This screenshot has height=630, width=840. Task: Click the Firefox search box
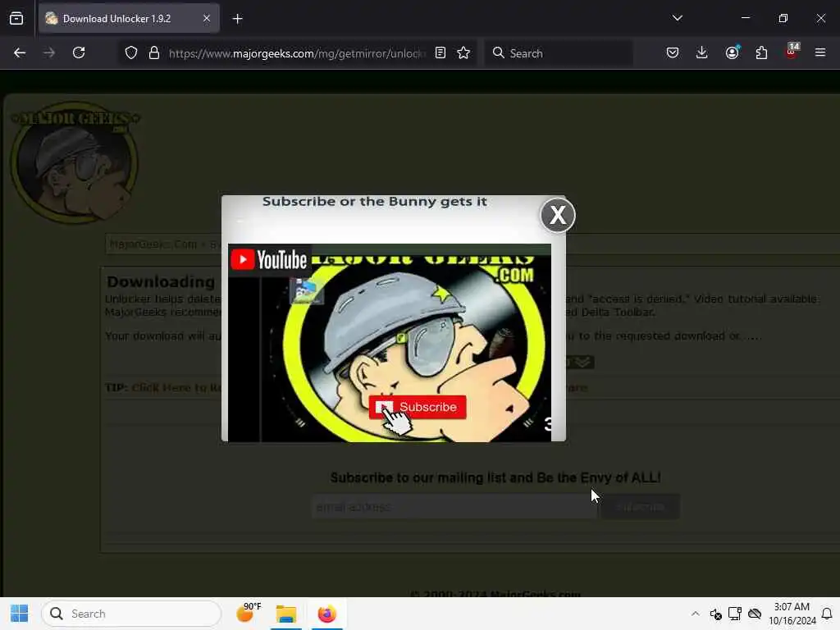(559, 52)
